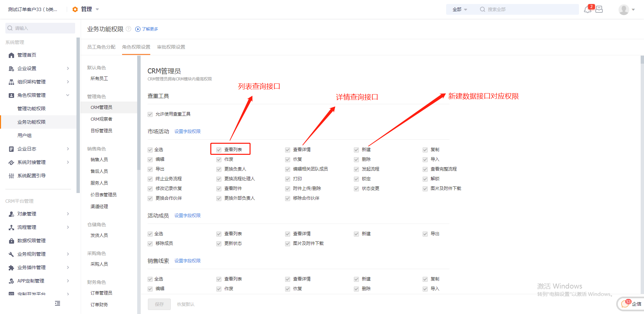Expand 业务规则管理 chevron
The width and height of the screenshot is (644, 314).
tap(68, 254)
